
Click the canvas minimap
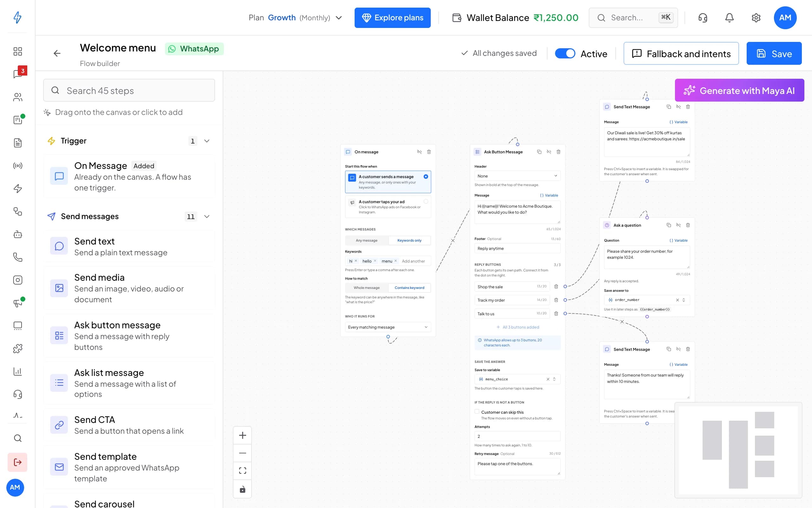point(738,450)
